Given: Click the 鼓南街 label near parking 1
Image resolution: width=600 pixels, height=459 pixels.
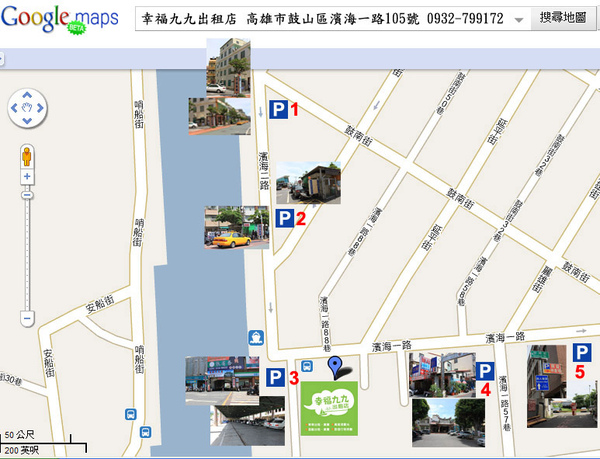Looking at the screenshot, I should click(359, 136).
